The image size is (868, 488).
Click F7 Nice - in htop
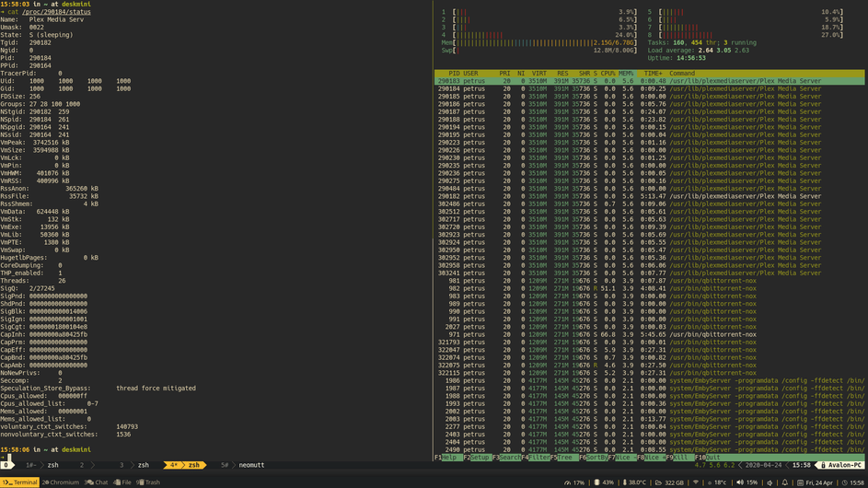622,458
